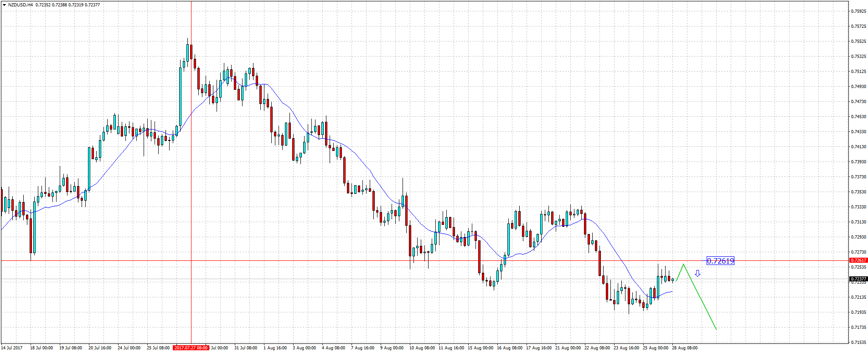Click the 0.73330 price scale label
The height and width of the screenshot is (353, 868).
coord(859,207)
